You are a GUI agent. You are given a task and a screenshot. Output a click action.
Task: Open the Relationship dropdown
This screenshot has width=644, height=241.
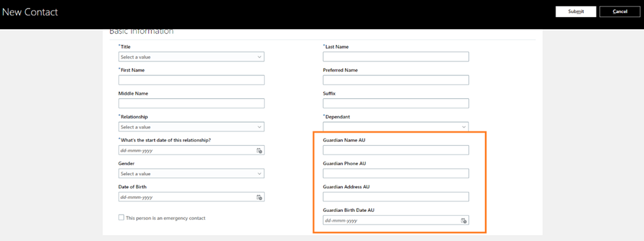(x=192, y=127)
